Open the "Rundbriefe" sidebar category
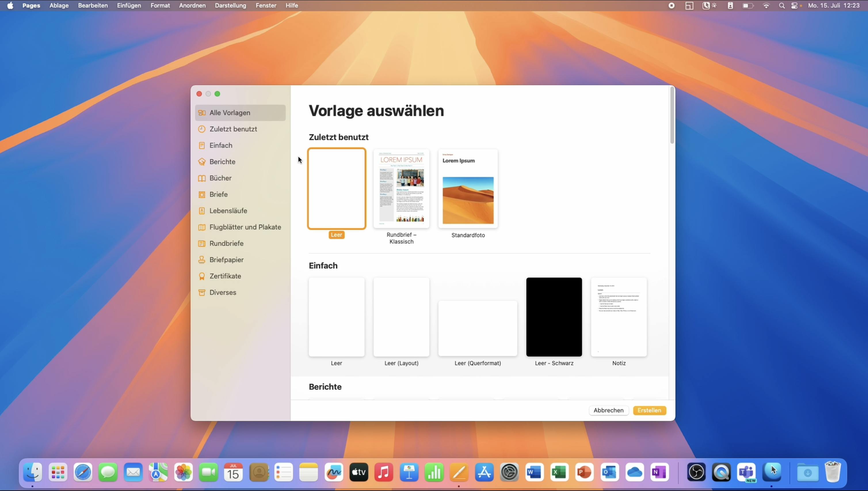868x491 pixels. (226, 243)
